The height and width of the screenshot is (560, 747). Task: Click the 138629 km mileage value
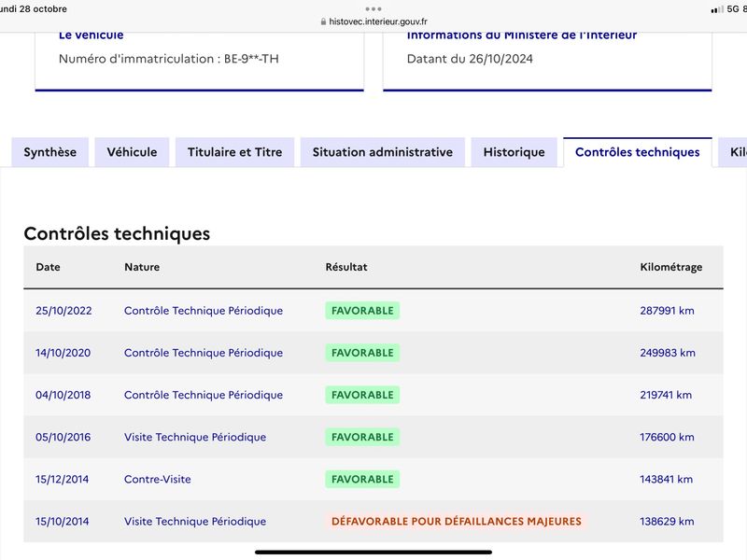(x=667, y=522)
